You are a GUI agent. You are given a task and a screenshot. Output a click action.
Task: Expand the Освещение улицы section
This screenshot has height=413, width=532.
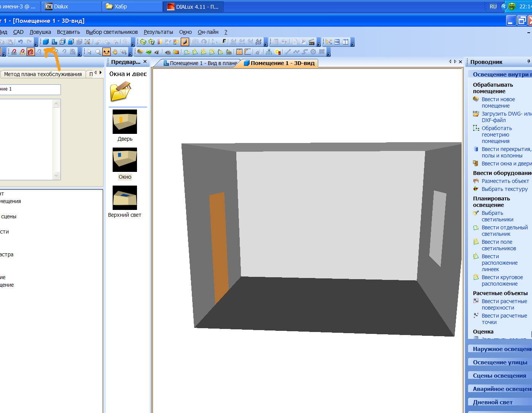pos(500,362)
